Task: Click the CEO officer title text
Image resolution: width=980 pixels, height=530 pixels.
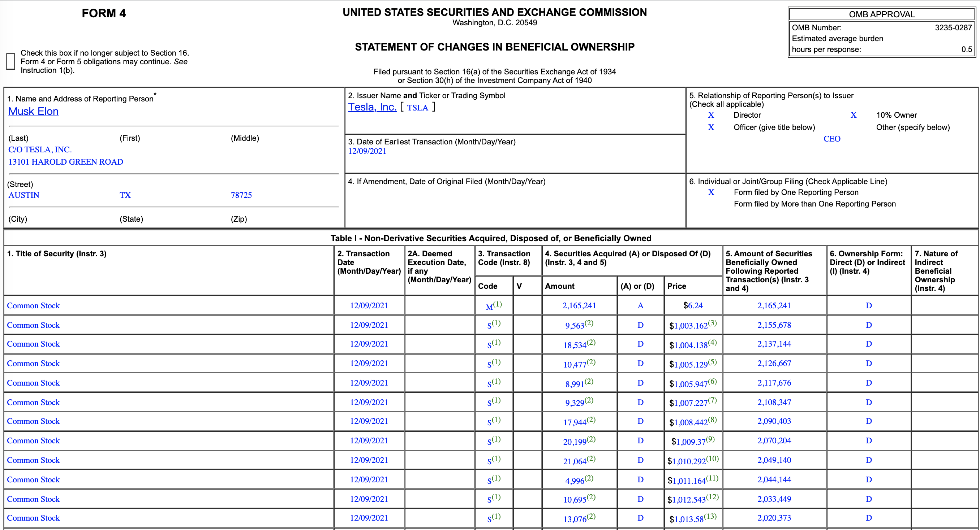Action: [831, 139]
